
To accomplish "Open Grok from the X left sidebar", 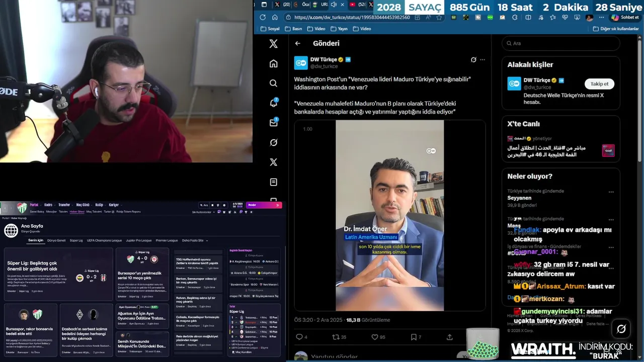I will 273,142.
